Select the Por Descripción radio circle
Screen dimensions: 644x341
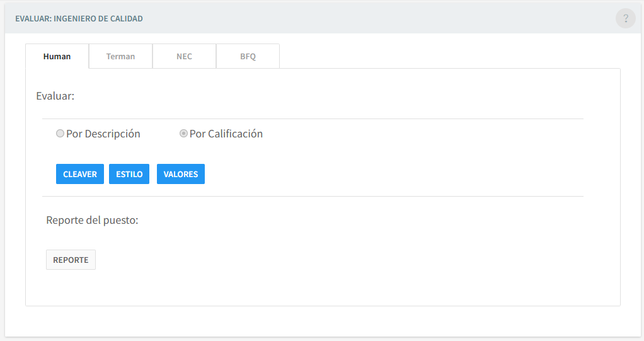tap(60, 134)
